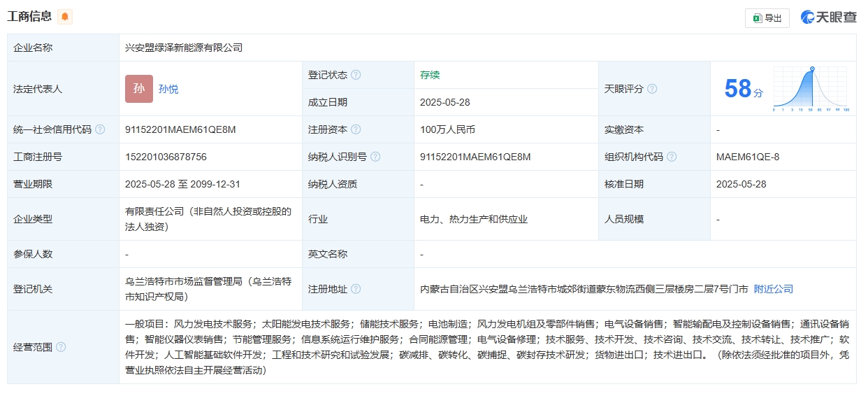The height and width of the screenshot is (396, 868).
Task: Open the 附近公司 link
Action: point(774,289)
